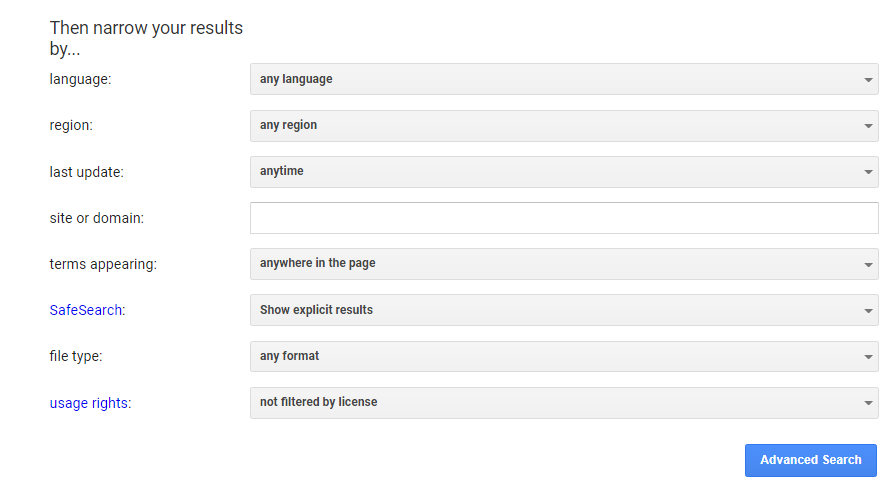The image size is (895, 496).
Task: Expand the usage rights dropdown
Action: click(x=563, y=402)
